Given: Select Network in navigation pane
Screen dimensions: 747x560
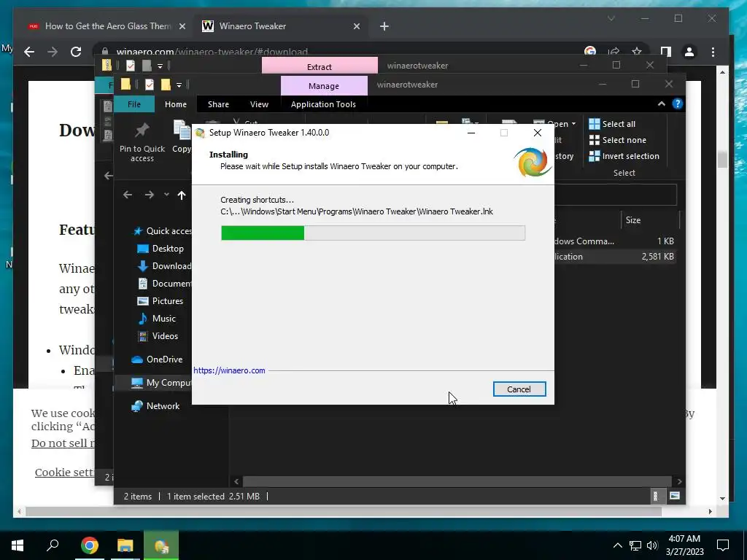Looking at the screenshot, I should [155, 406].
